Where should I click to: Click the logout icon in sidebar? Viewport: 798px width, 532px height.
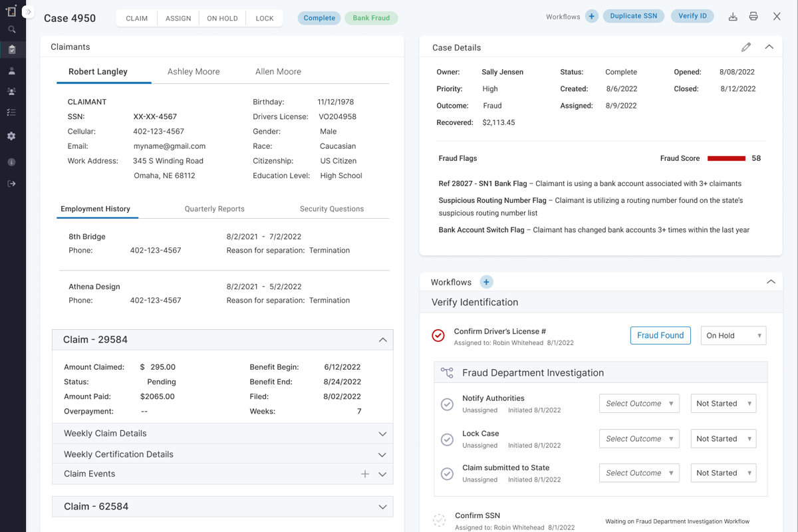11,184
